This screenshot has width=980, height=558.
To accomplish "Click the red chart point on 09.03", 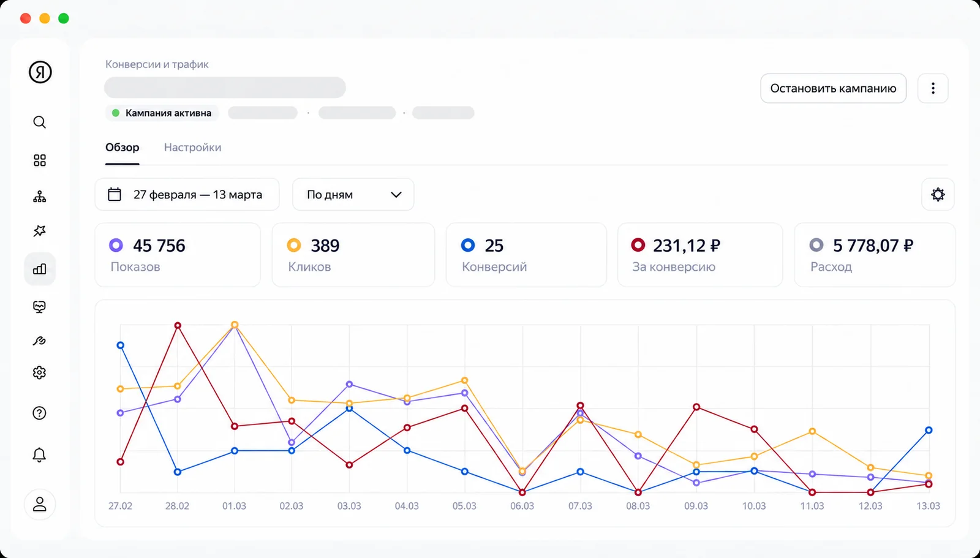I will pyautogui.click(x=696, y=407).
